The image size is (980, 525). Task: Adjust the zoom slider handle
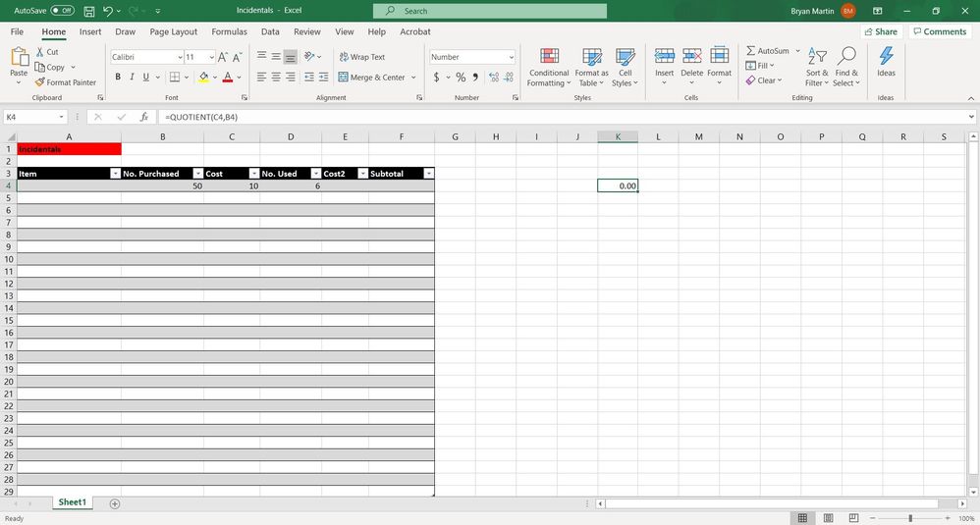[910, 518]
